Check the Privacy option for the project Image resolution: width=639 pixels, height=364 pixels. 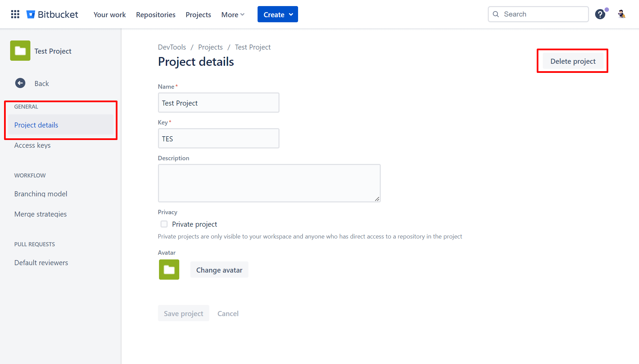coord(164,224)
